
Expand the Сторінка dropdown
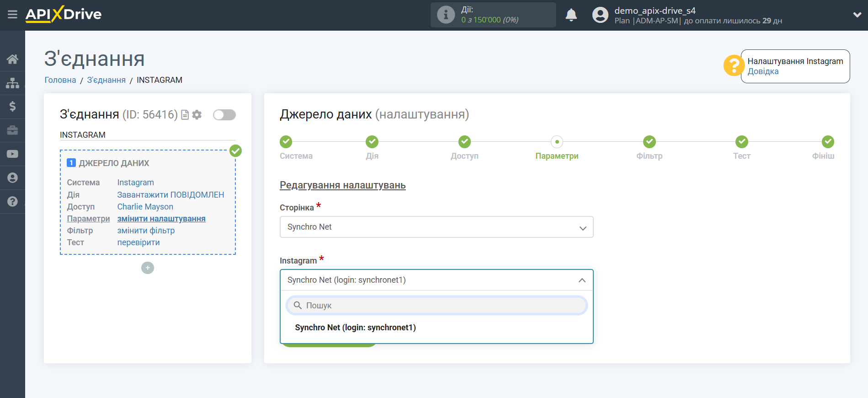[x=436, y=227]
